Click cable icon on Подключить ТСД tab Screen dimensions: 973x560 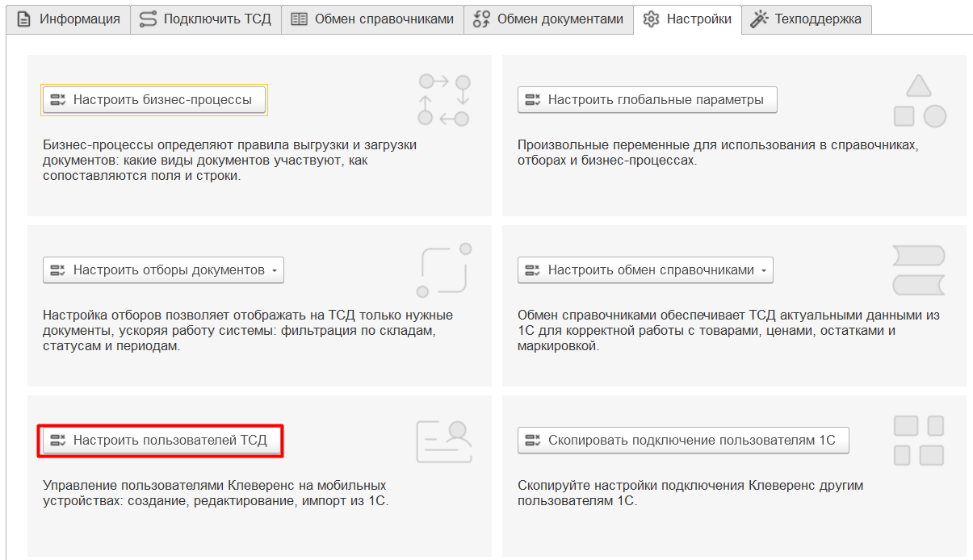pyautogui.click(x=148, y=19)
